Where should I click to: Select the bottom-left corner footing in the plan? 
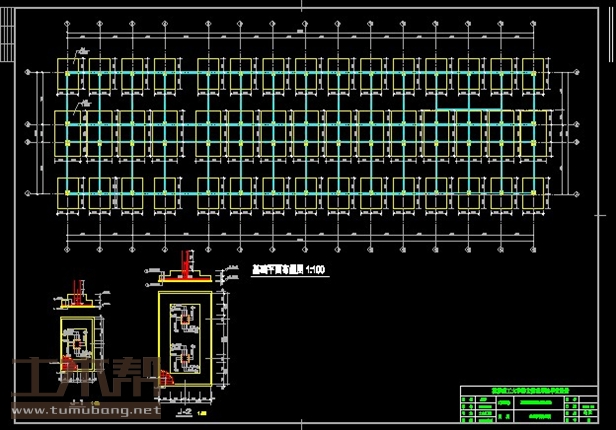[x=68, y=193]
